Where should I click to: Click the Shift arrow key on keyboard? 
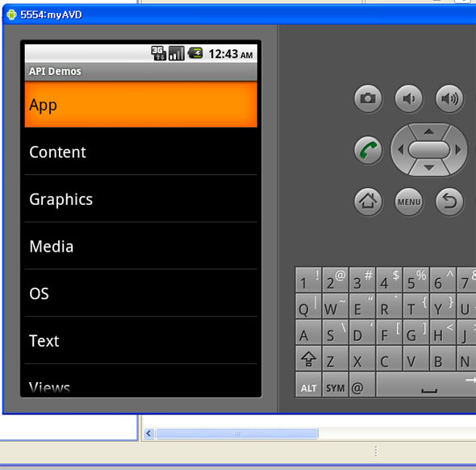coord(308,358)
